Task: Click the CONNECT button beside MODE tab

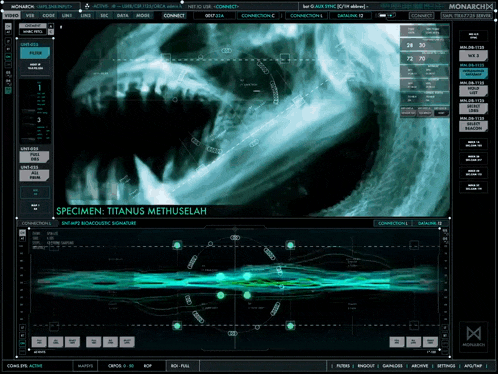Action: click(x=174, y=16)
